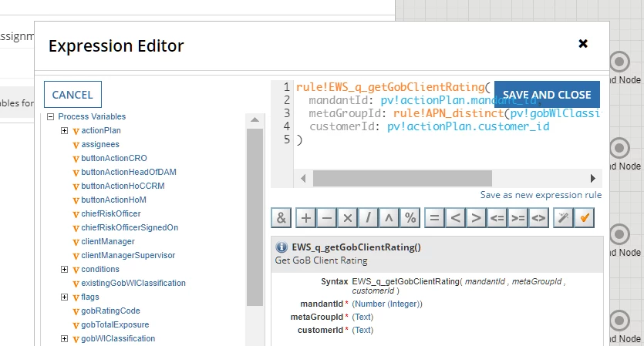Screen dimensions: 644x346
Task: Select the buttonActionHoM variable
Action: [x=113, y=200]
